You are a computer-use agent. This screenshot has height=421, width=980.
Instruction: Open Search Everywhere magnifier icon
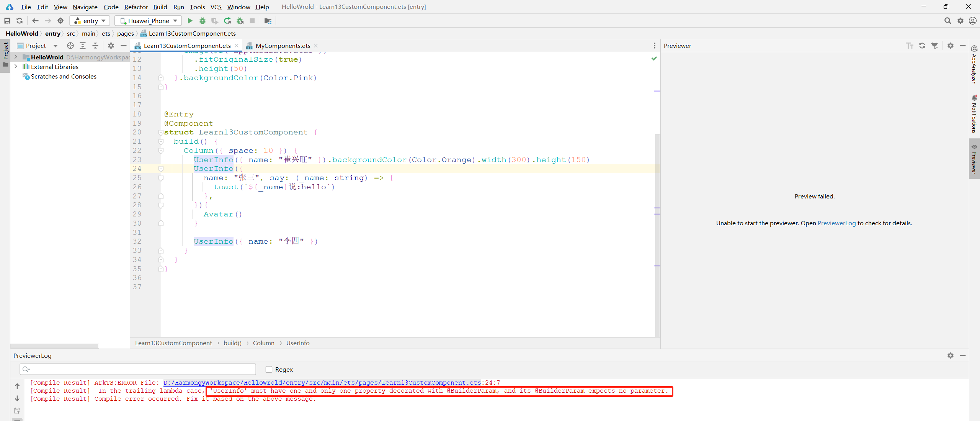947,21
